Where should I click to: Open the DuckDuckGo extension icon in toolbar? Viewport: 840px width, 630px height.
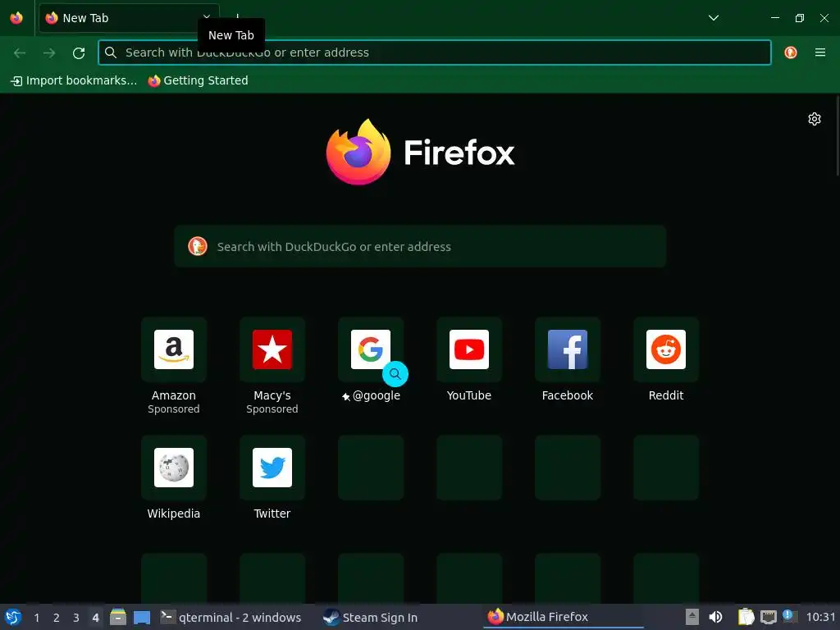tap(791, 52)
